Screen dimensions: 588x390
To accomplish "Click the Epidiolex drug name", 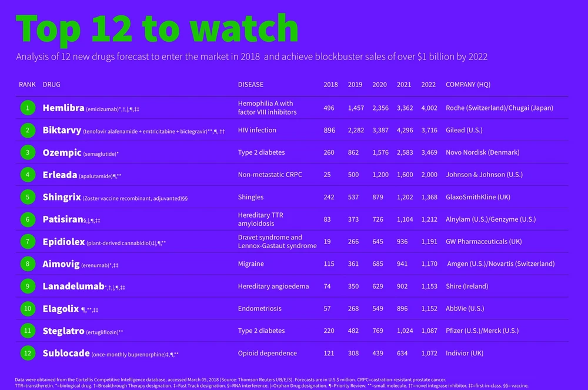I will point(64,242).
